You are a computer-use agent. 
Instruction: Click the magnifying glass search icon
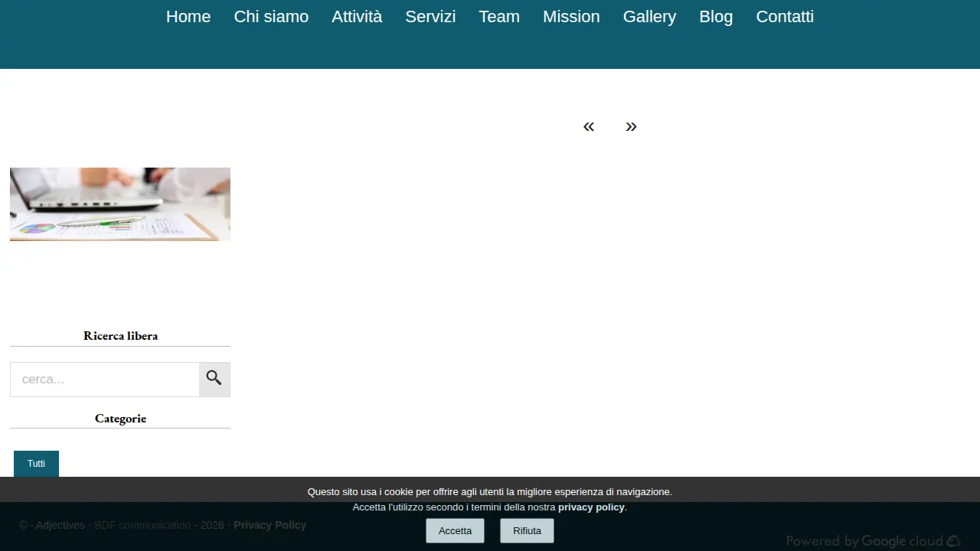214,379
